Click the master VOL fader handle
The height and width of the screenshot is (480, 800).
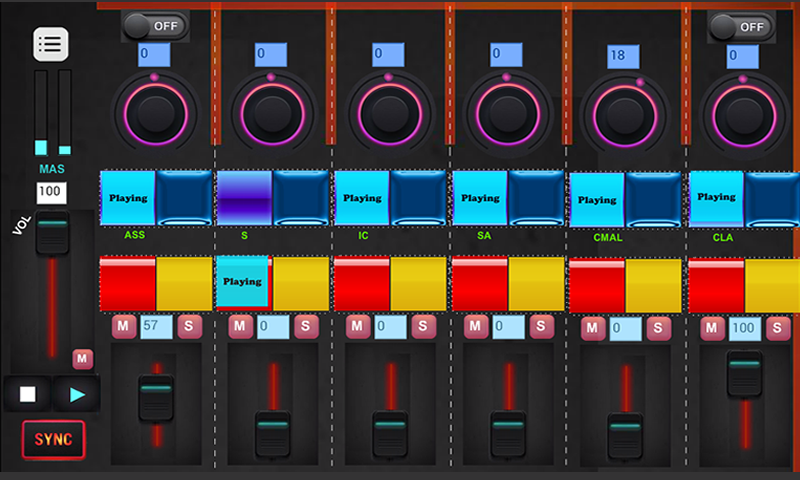pos(52,233)
